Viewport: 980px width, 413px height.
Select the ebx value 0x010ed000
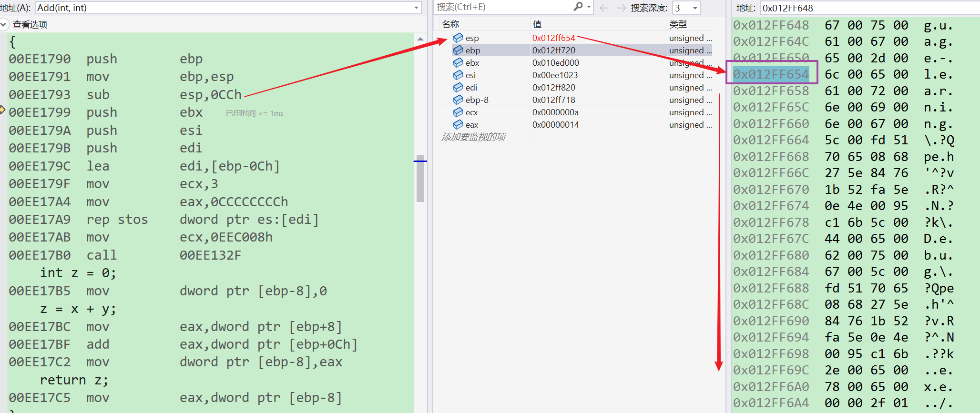coord(555,62)
